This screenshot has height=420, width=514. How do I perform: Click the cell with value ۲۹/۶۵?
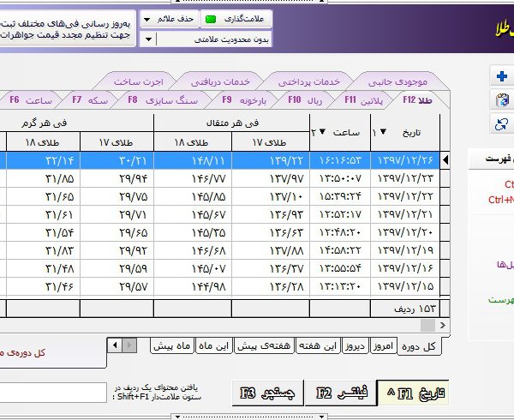[x=117, y=232]
